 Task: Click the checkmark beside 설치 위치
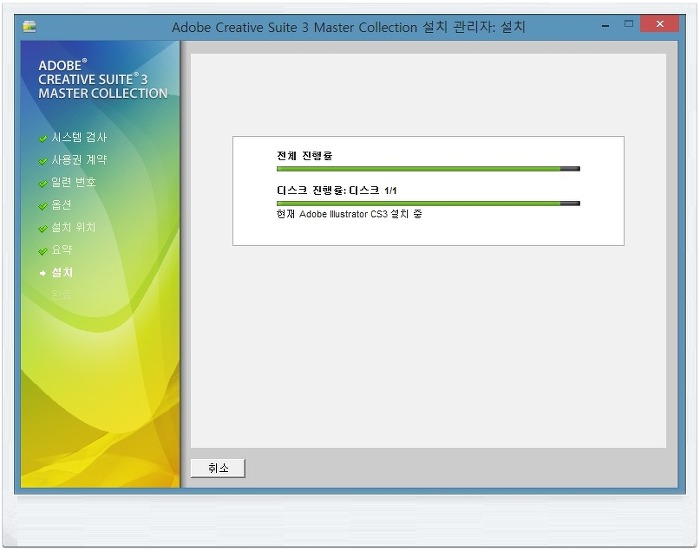pos(43,229)
